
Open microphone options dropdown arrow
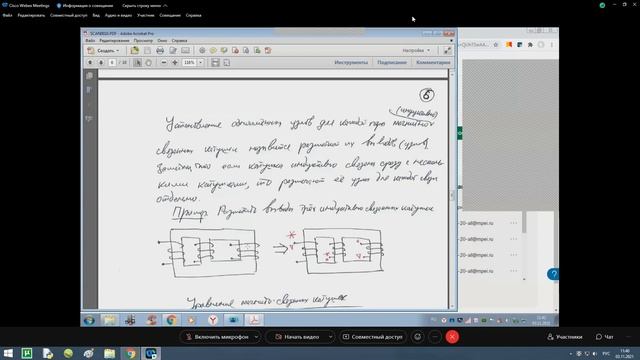pos(256,337)
